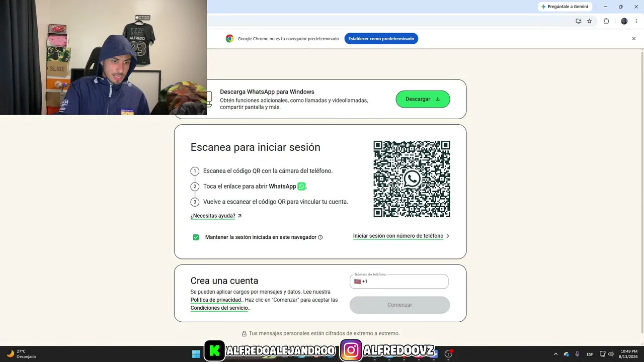The width and height of the screenshot is (644, 362).
Task: Click step text Vuelve a escanear el código QR
Action: pyautogui.click(x=276, y=202)
